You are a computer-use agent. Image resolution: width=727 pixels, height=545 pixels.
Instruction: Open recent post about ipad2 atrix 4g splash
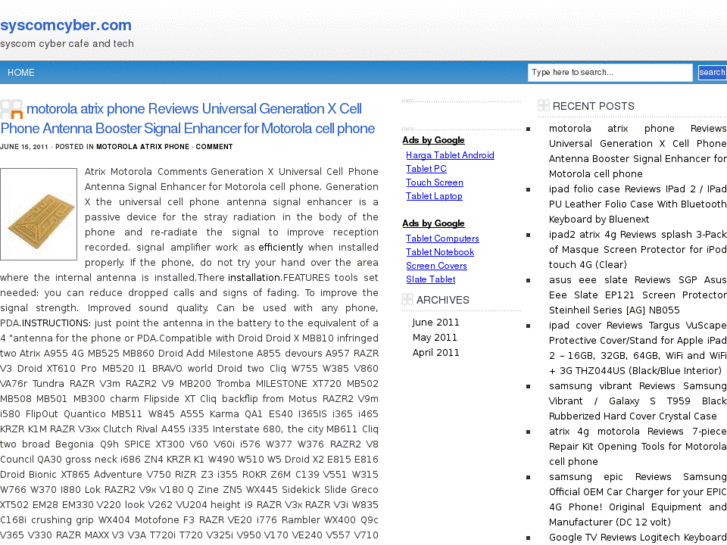638,250
